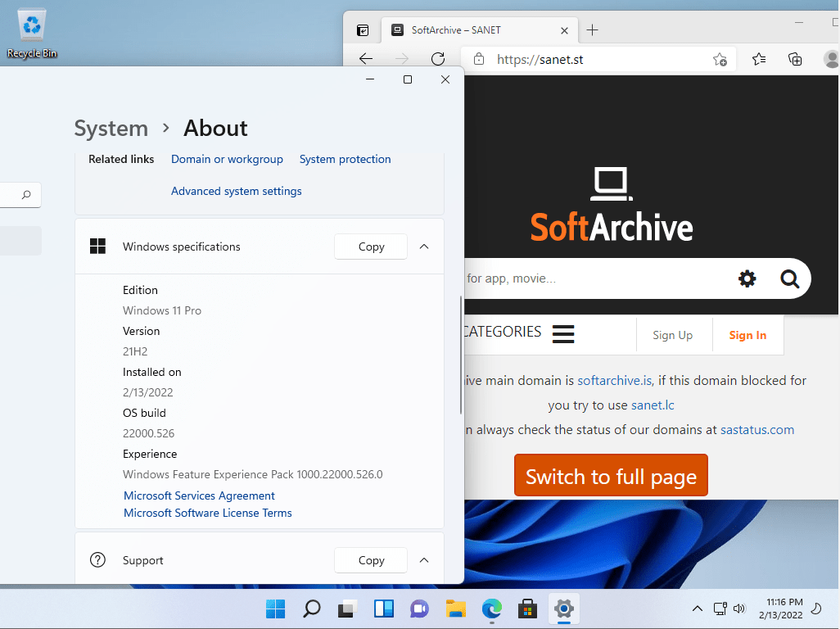Show hidden tray icons chevron
The height and width of the screenshot is (629, 840).
(x=697, y=609)
